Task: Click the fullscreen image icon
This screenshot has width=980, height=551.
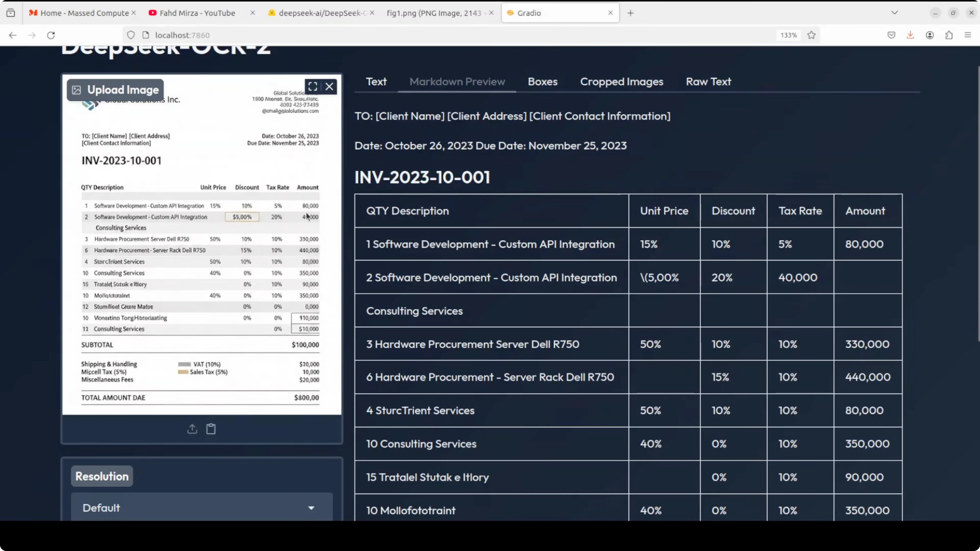Action: tap(313, 87)
